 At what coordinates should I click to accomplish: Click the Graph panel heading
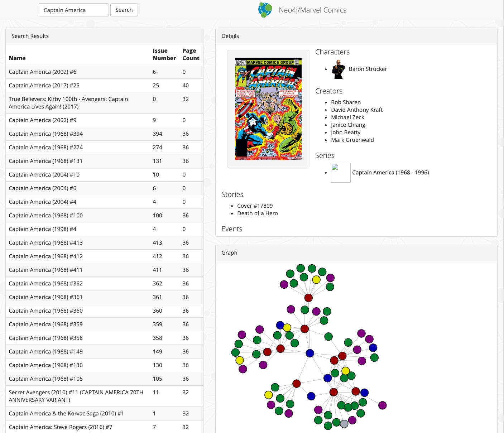[229, 253]
